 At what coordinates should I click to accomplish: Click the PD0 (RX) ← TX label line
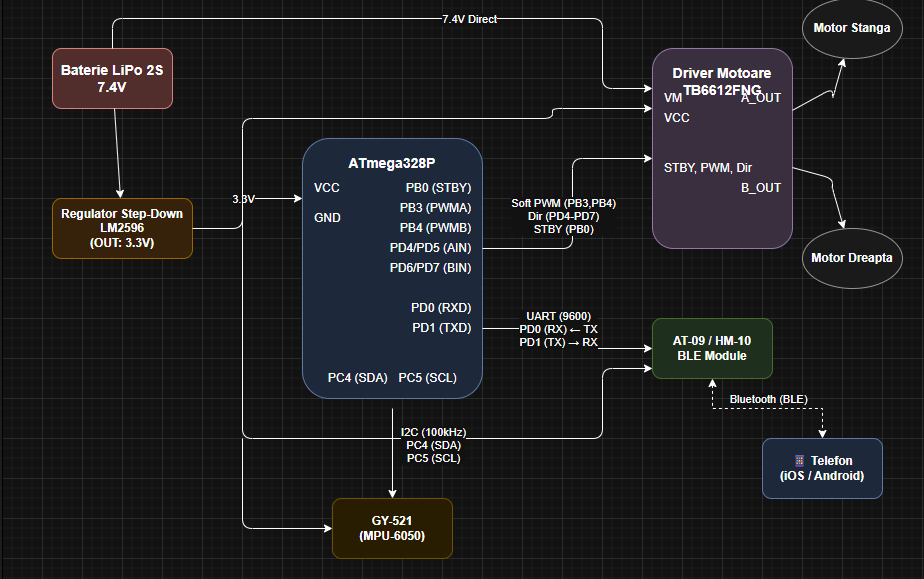[x=559, y=329]
